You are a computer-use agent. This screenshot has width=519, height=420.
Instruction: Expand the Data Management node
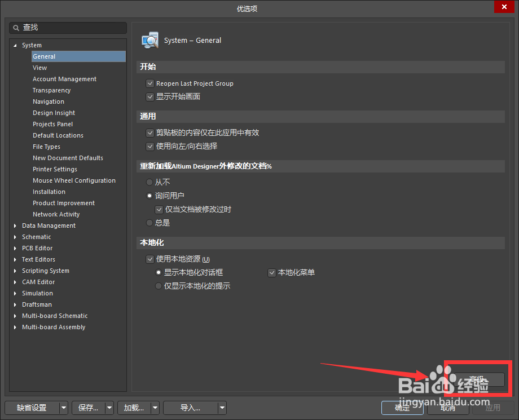click(x=15, y=226)
